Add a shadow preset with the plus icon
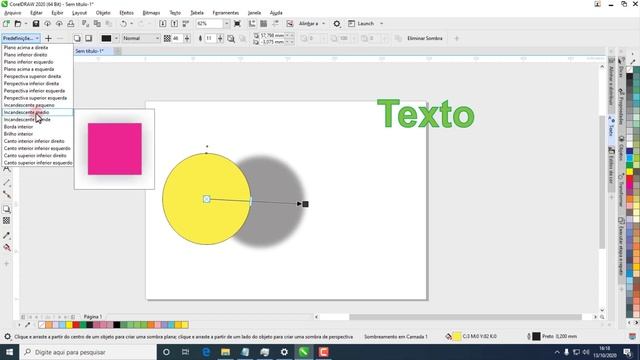Image resolution: width=640 pixels, height=360 pixels. pos(48,38)
